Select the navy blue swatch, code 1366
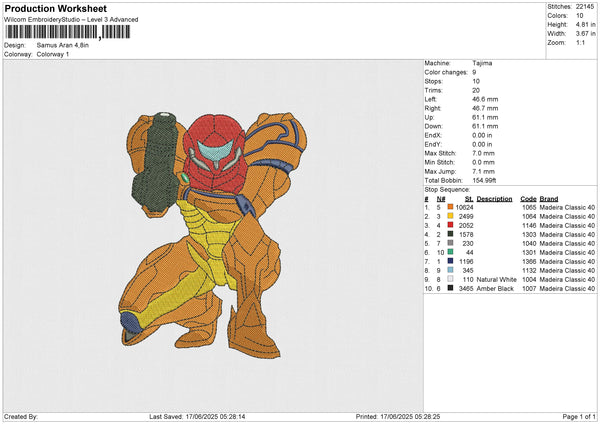Viewport: 600px width, 424px height. 451,261
